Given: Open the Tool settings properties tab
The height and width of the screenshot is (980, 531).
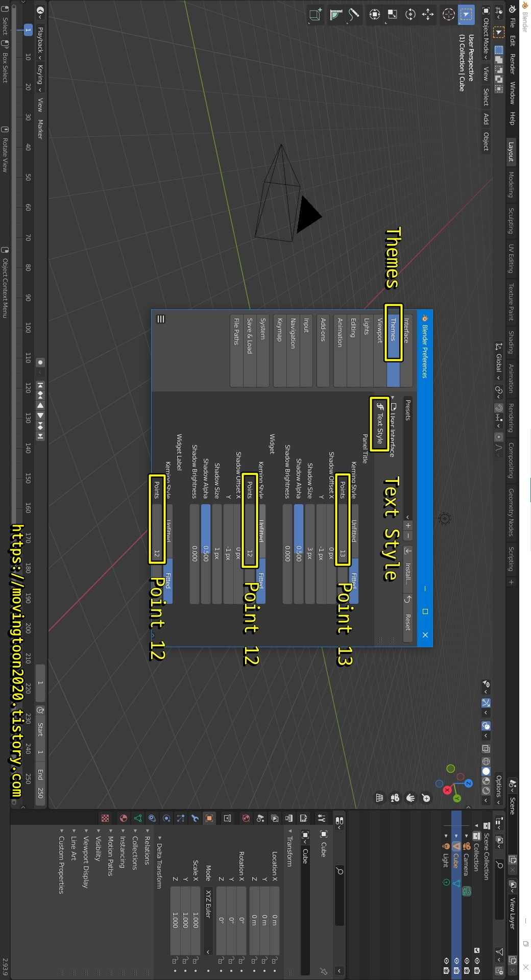Looking at the screenshot, I should tap(322, 818).
